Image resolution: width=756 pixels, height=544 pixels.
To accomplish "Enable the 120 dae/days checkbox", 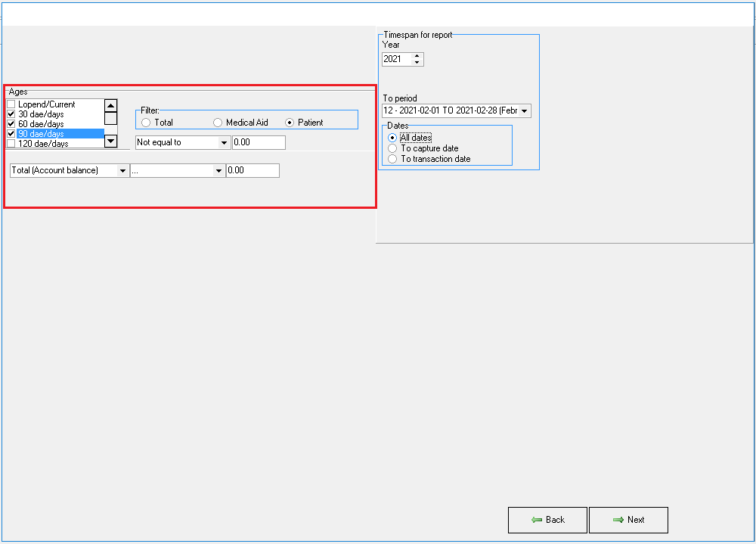I will point(11,144).
